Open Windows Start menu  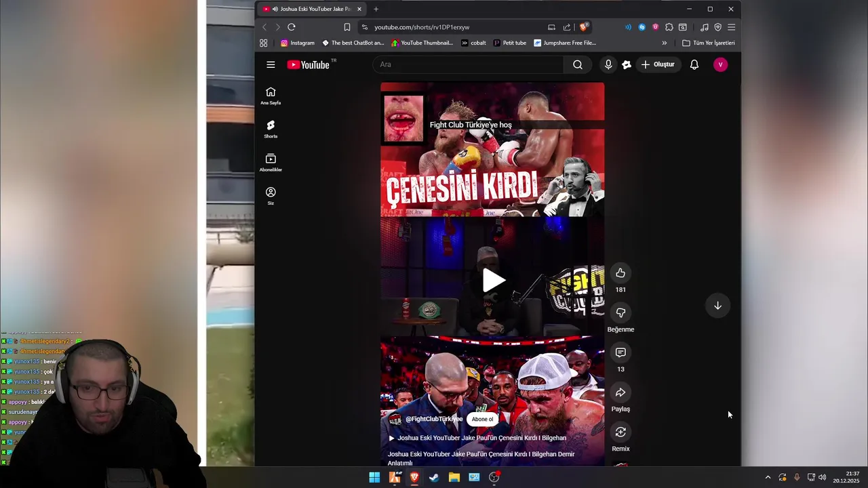[x=374, y=477]
